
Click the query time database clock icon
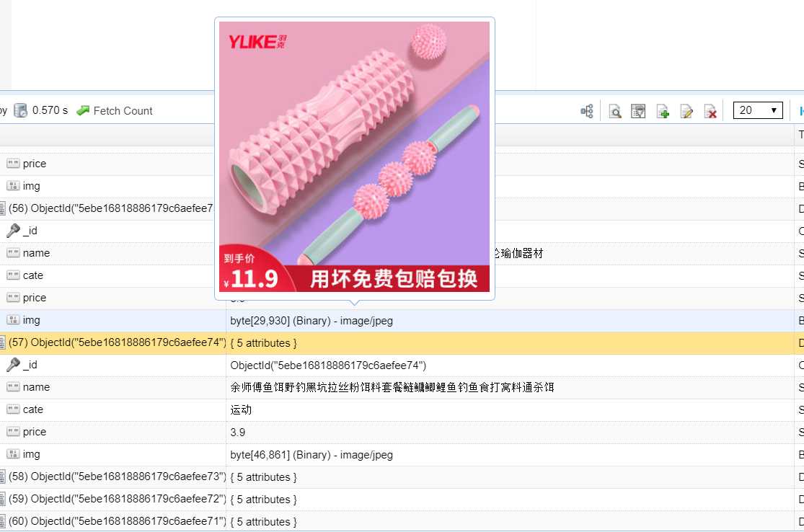pyautogui.click(x=21, y=110)
